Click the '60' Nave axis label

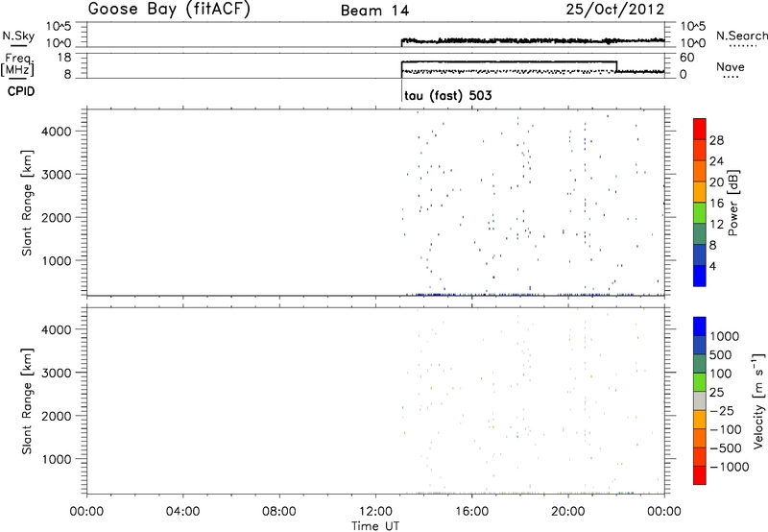(686, 58)
